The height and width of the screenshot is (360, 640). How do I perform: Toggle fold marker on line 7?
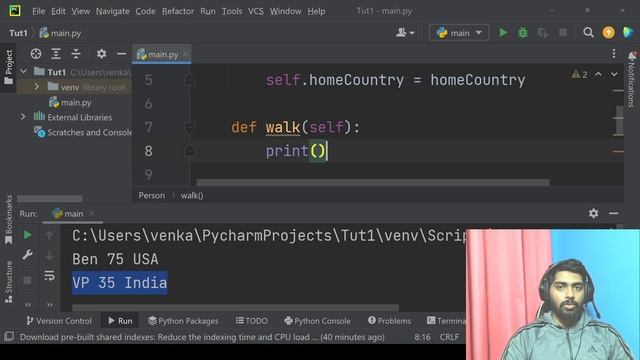click(x=189, y=128)
